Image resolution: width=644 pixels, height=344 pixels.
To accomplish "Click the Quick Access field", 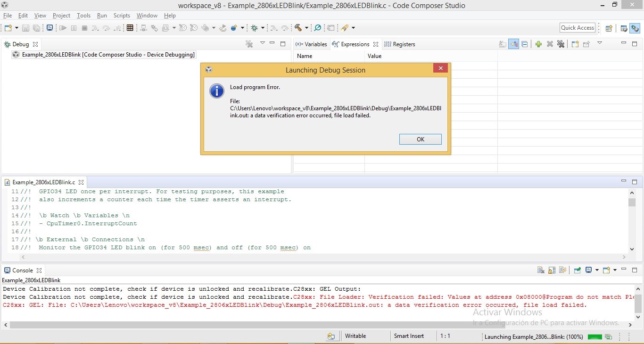I will click(577, 27).
